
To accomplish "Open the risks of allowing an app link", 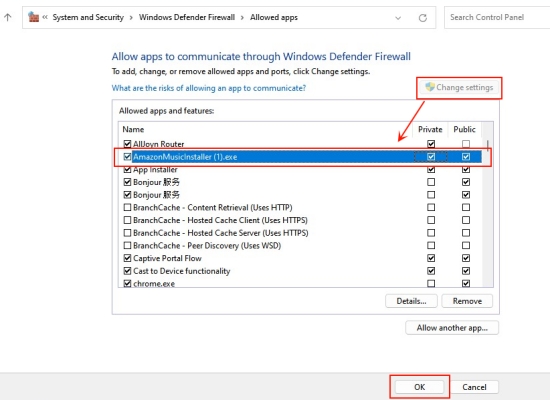I will 209,88.
